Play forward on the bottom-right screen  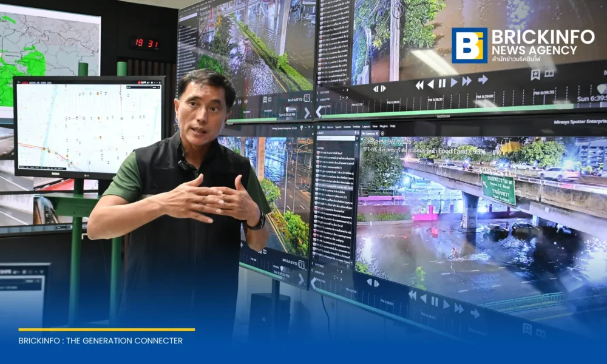(446, 304)
